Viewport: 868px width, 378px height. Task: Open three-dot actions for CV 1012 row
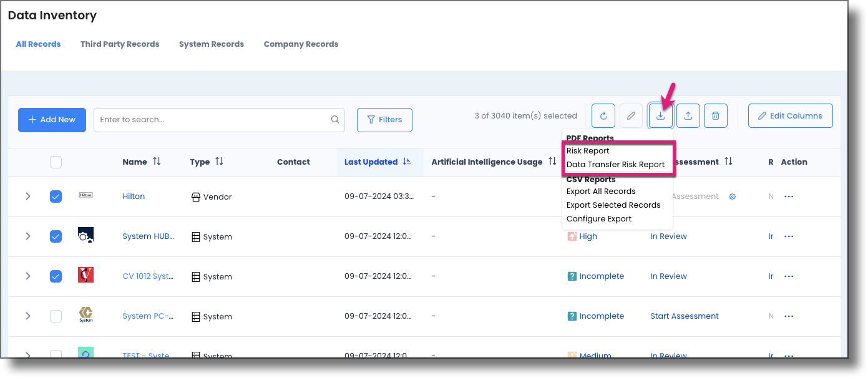(x=789, y=276)
